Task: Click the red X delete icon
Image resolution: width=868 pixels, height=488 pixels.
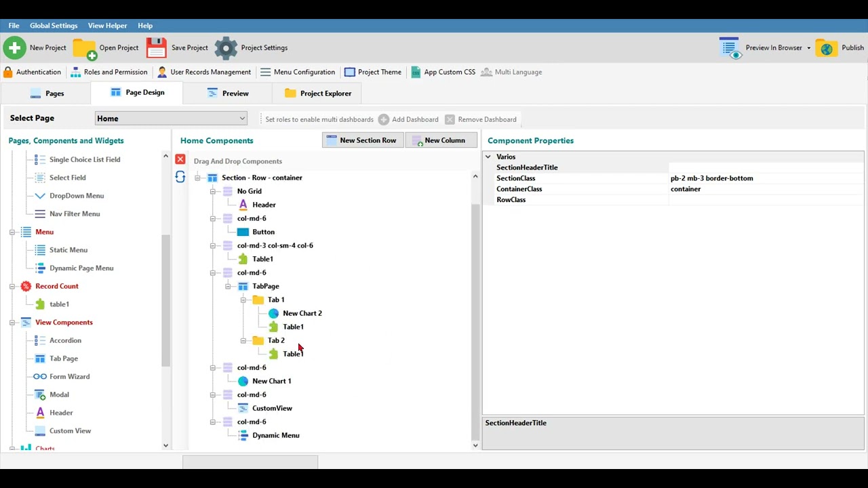Action: [x=180, y=159]
